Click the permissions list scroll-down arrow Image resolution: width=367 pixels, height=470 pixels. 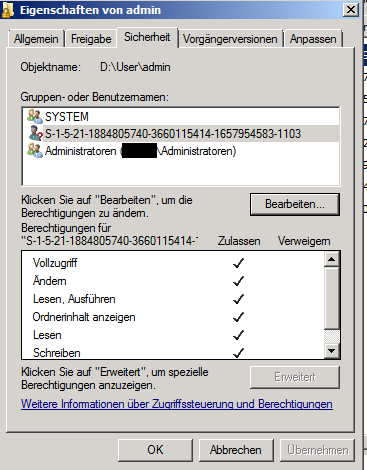332,350
